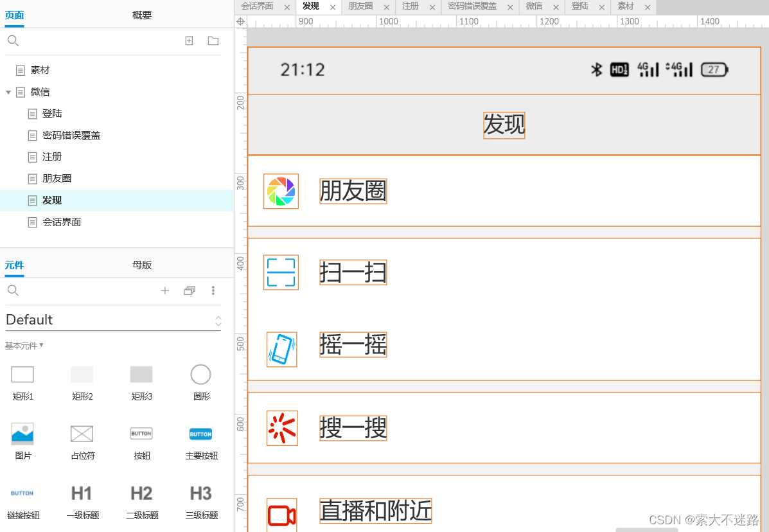Open the widgets panel more options menu
Viewport: 769px width, 532px height.
pyautogui.click(x=213, y=291)
